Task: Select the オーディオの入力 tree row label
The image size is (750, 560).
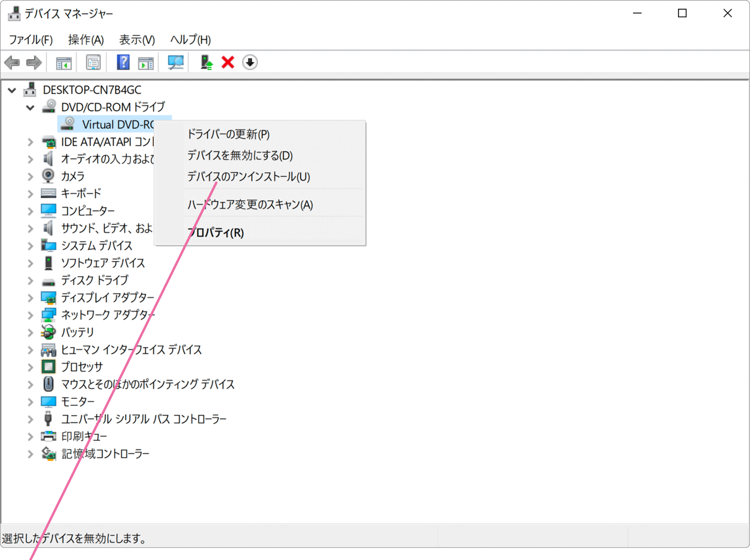Action: click(x=107, y=159)
